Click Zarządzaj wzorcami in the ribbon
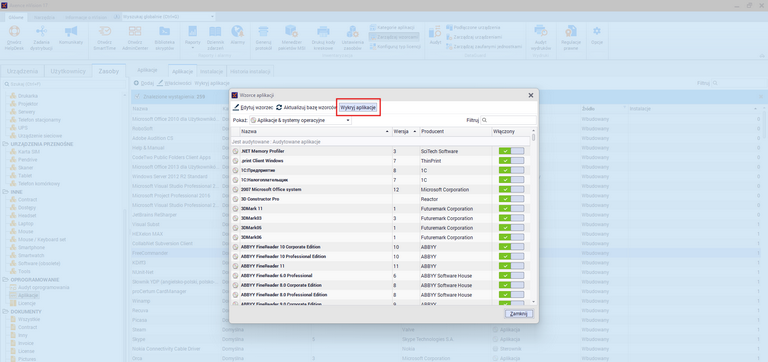 (394, 37)
